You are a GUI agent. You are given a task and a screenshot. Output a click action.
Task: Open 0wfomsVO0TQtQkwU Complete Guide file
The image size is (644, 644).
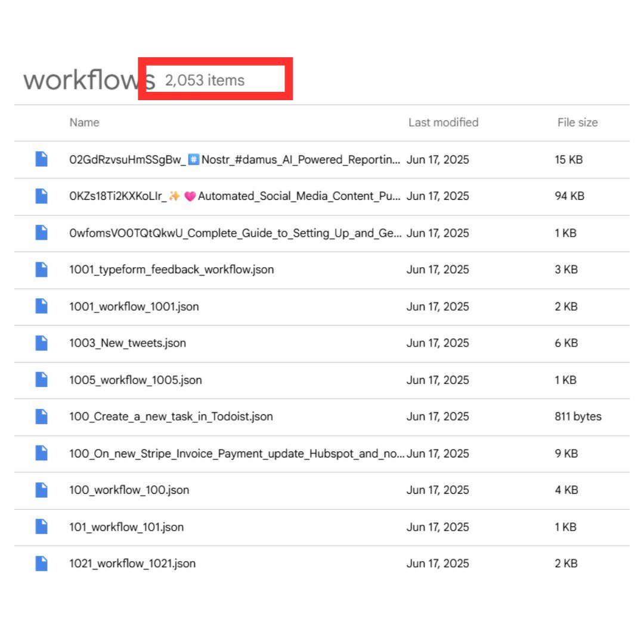[235, 233]
